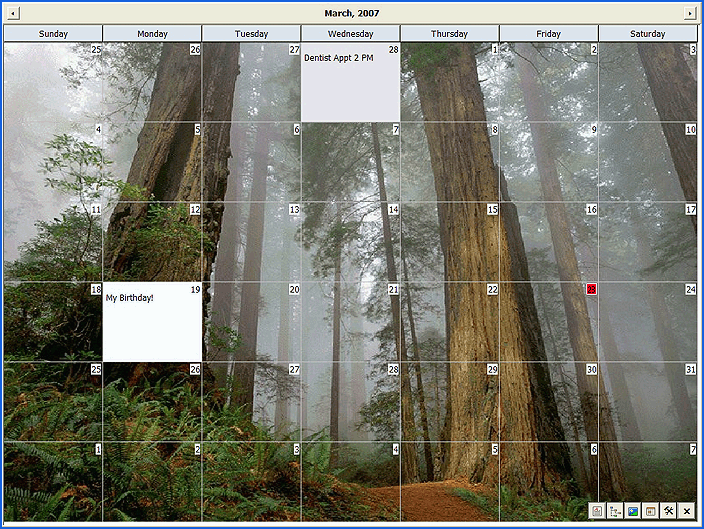Click date number 8
Viewport: 704px width, 529px height.
tap(494, 130)
